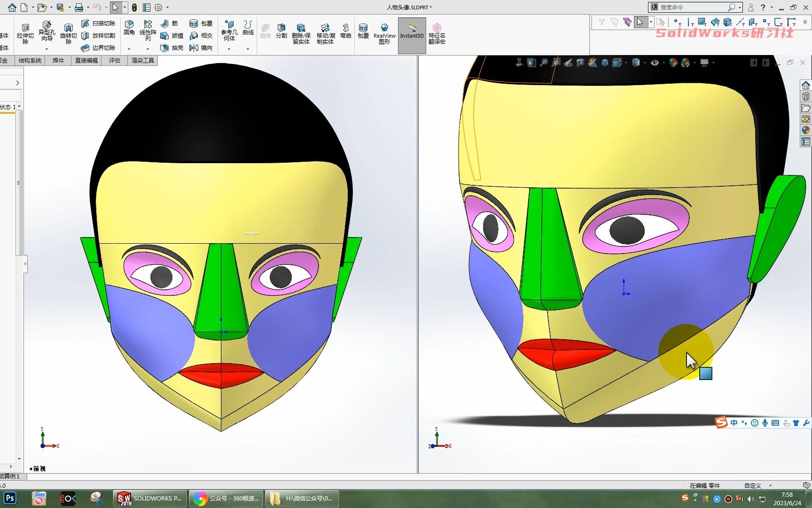Click the 相交 (Intersect) tool

(x=201, y=35)
